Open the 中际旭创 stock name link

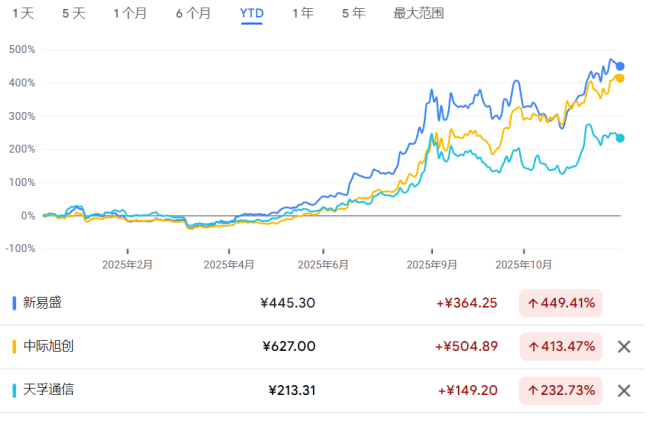coord(47,347)
